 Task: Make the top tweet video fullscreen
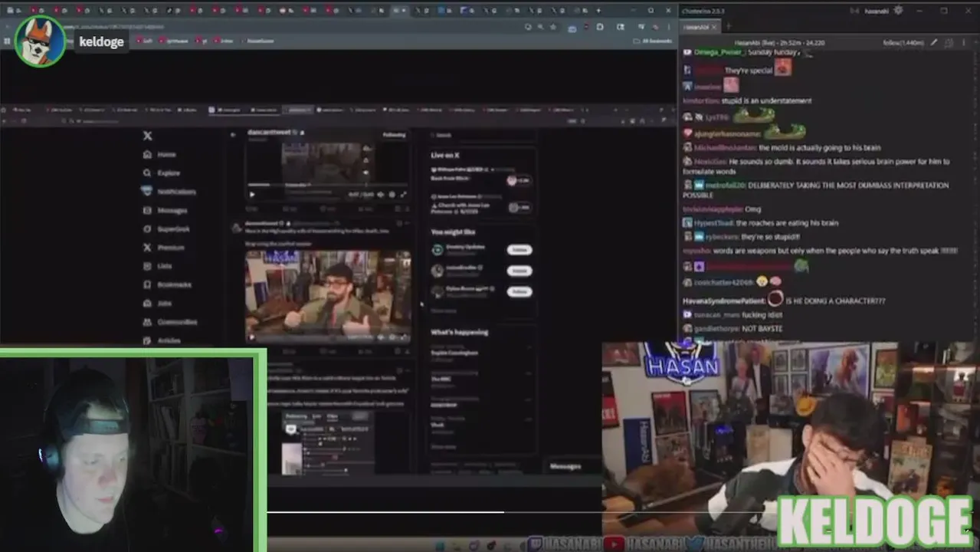tap(403, 195)
